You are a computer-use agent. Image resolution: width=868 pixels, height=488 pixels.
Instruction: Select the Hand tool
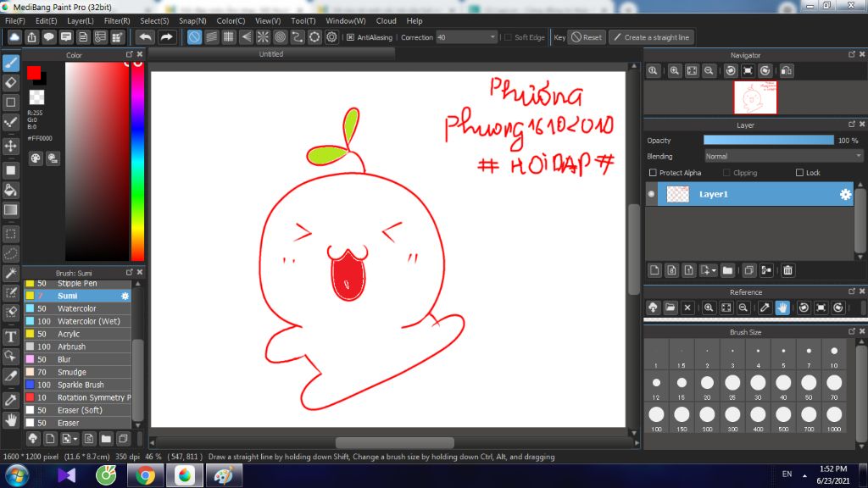pyautogui.click(x=10, y=420)
